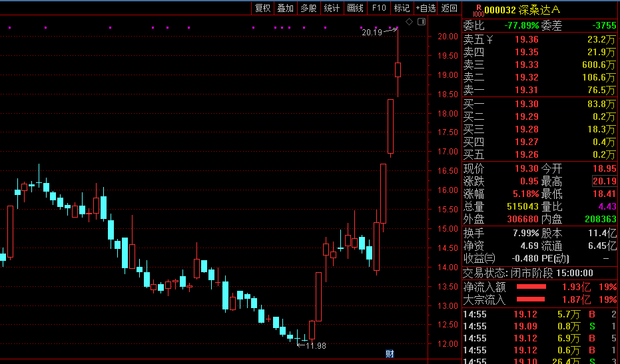Toggle the side panel layout icon
The image size is (620, 364).
(x=422, y=22)
